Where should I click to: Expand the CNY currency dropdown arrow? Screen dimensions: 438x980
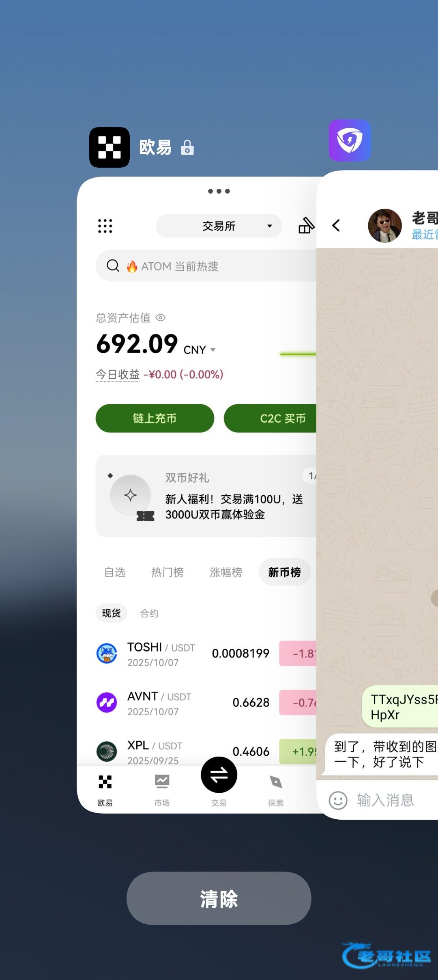(213, 350)
